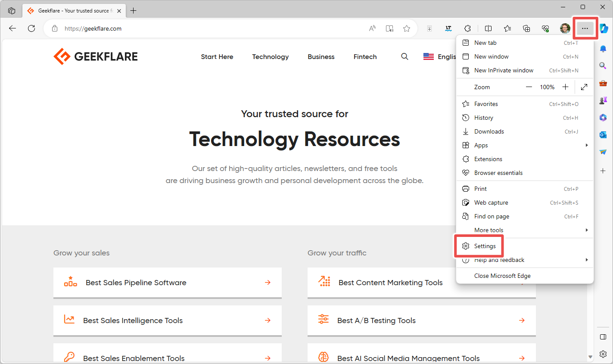Open the Start Here nav link
The height and width of the screenshot is (364, 613).
tap(217, 56)
